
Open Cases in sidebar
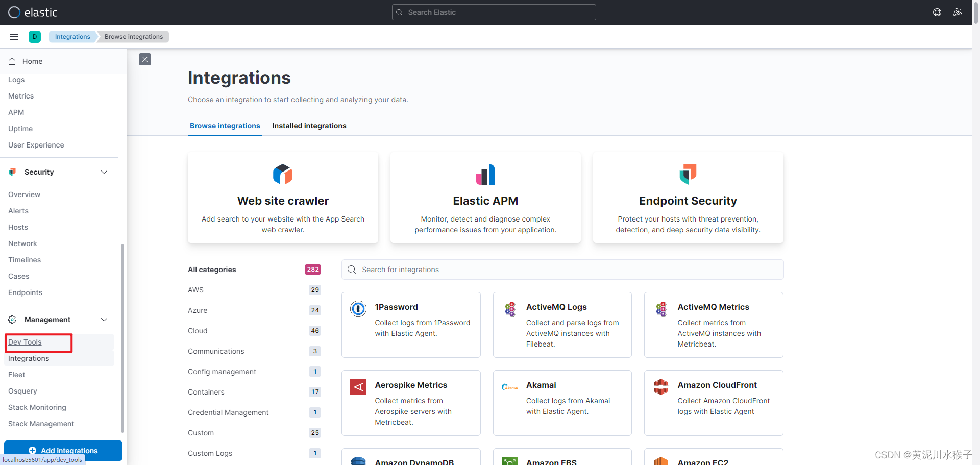(x=19, y=276)
